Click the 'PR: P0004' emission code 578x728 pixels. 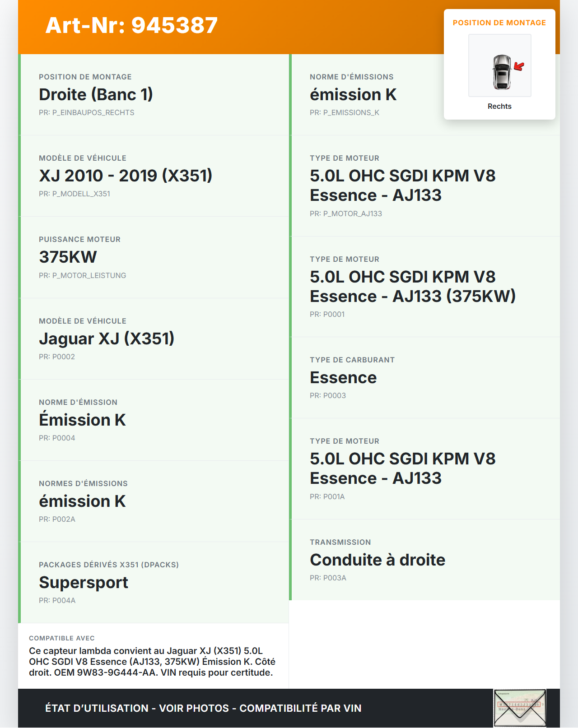tap(57, 438)
